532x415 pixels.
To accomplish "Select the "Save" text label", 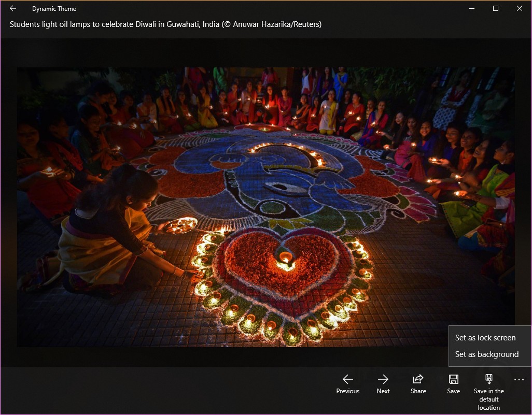I will point(453,391).
